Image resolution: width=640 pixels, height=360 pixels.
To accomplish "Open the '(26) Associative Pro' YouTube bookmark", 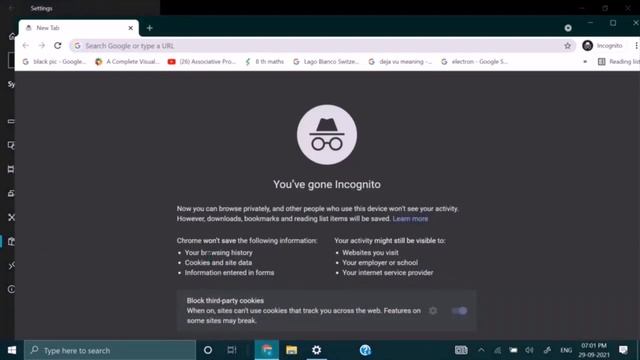I will (x=202, y=62).
